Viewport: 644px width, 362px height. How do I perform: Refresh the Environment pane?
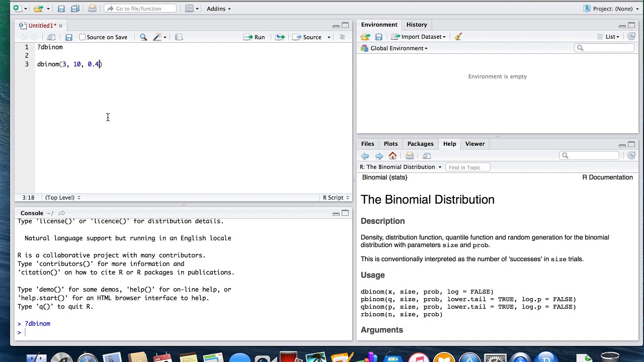coord(631,37)
